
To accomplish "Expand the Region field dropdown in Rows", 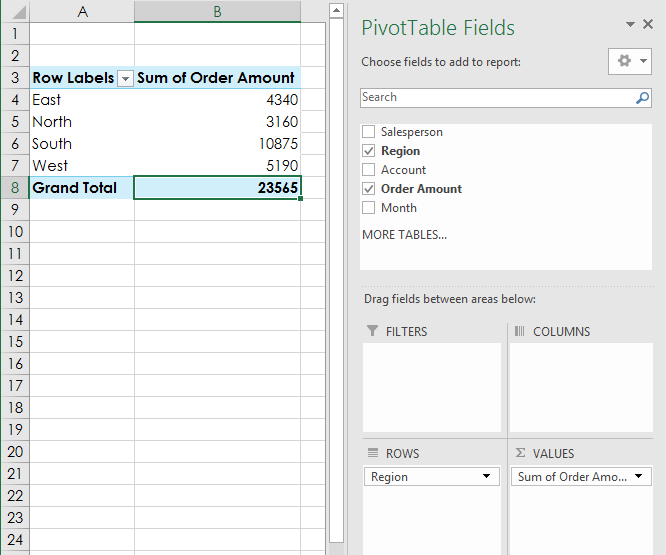I will [487, 477].
